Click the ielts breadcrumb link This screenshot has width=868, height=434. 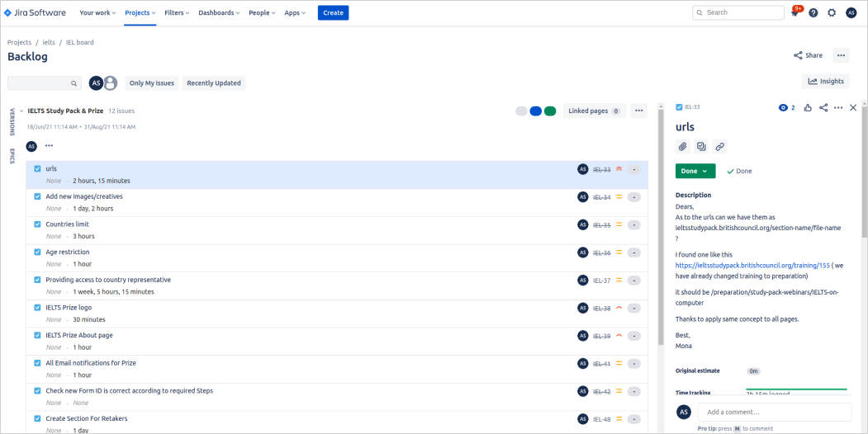(x=49, y=42)
